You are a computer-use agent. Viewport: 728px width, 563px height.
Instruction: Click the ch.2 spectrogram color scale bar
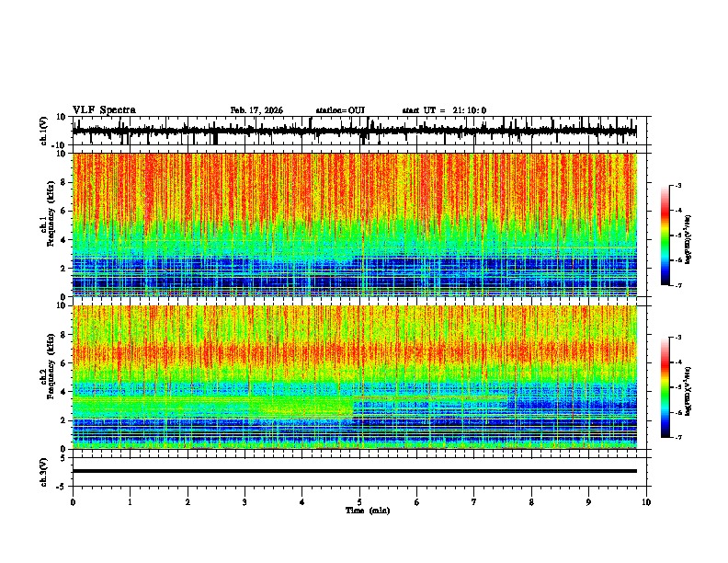click(x=665, y=387)
